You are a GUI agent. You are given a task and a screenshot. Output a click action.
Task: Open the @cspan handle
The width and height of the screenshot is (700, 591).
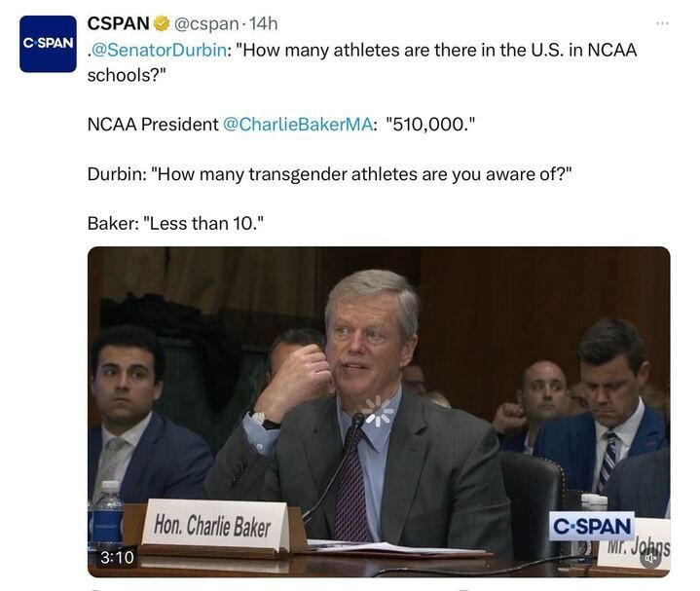(x=205, y=23)
